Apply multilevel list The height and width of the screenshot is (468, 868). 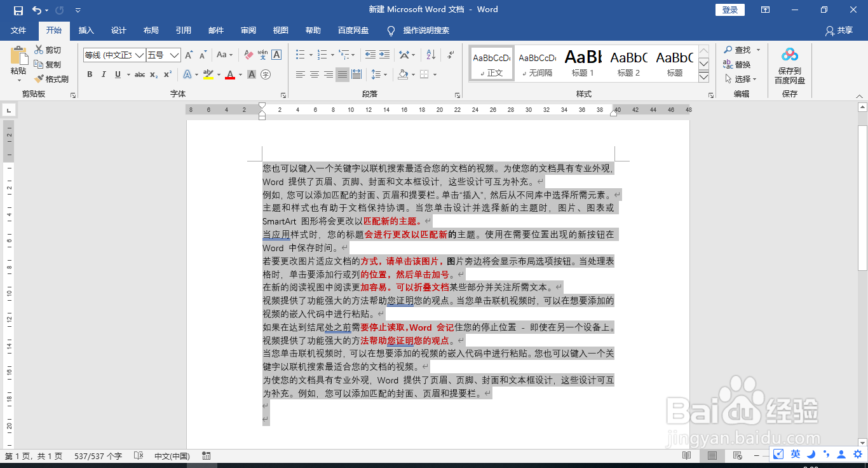pos(343,55)
